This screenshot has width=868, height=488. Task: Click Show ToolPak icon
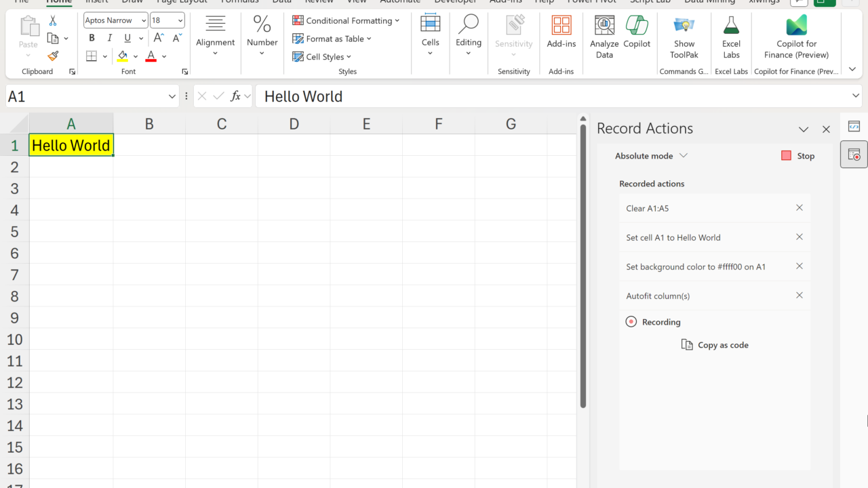(684, 37)
